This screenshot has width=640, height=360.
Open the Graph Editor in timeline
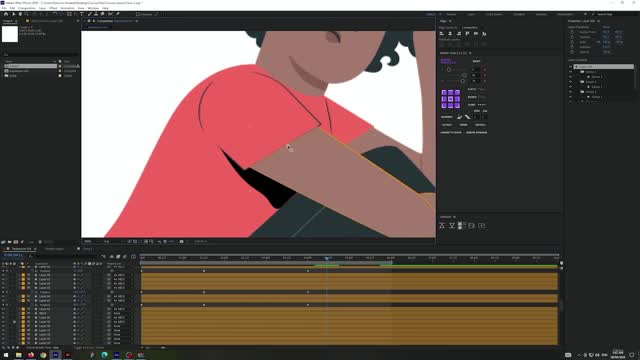[133, 257]
